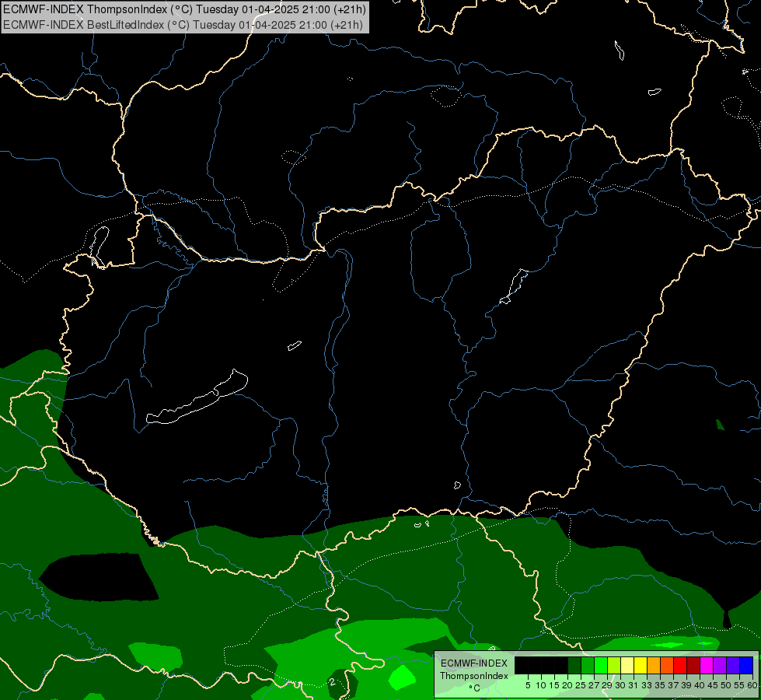Click the legend label 'ECMWF-INDEX'

pos(473,663)
